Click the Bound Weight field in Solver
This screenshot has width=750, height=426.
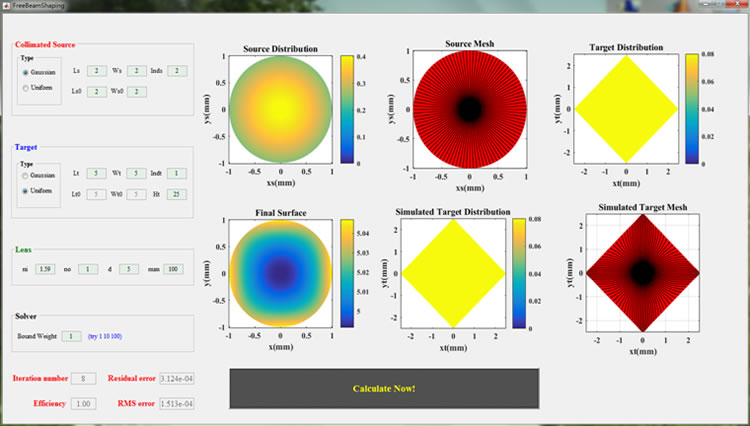coord(72,336)
